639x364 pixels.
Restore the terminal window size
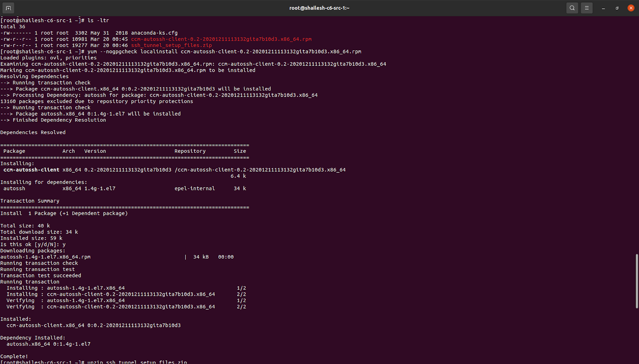616,8
